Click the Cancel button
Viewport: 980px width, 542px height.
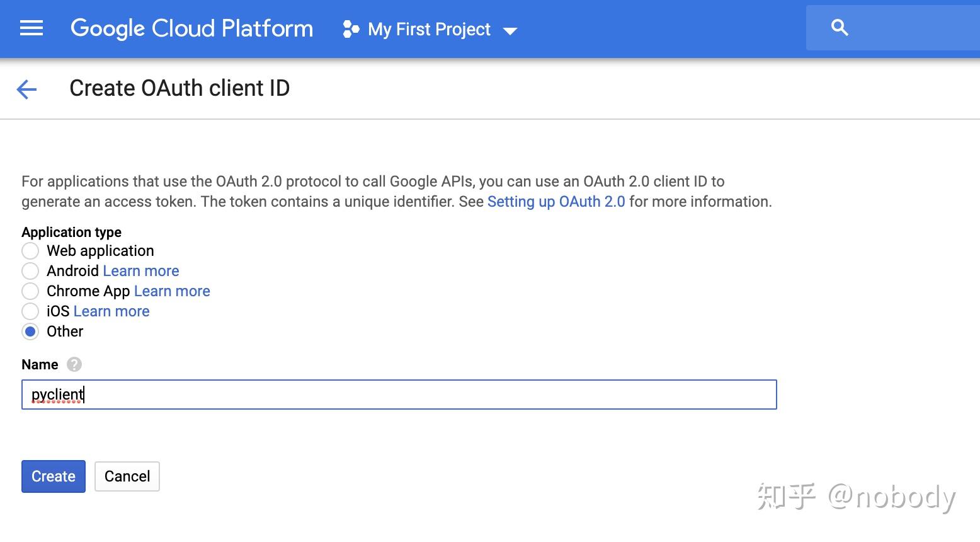(127, 476)
